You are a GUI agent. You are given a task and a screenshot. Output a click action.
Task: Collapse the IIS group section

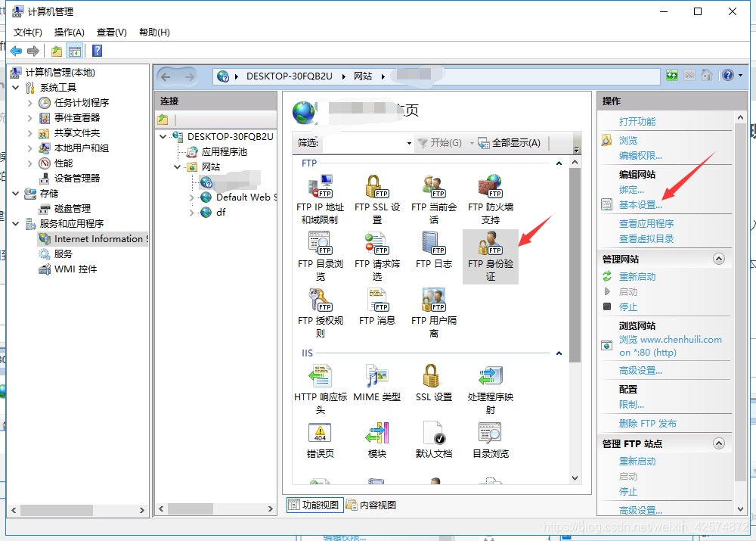tap(559, 353)
